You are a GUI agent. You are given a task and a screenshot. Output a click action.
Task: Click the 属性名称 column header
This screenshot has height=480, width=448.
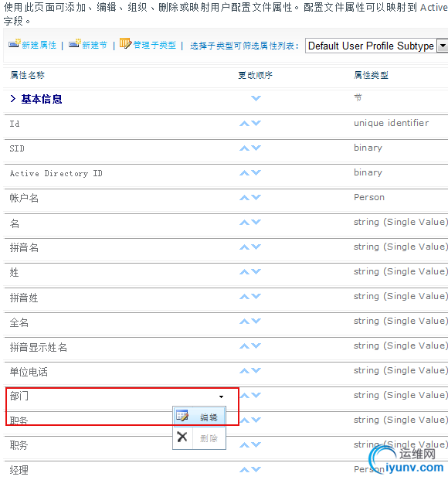[27, 75]
